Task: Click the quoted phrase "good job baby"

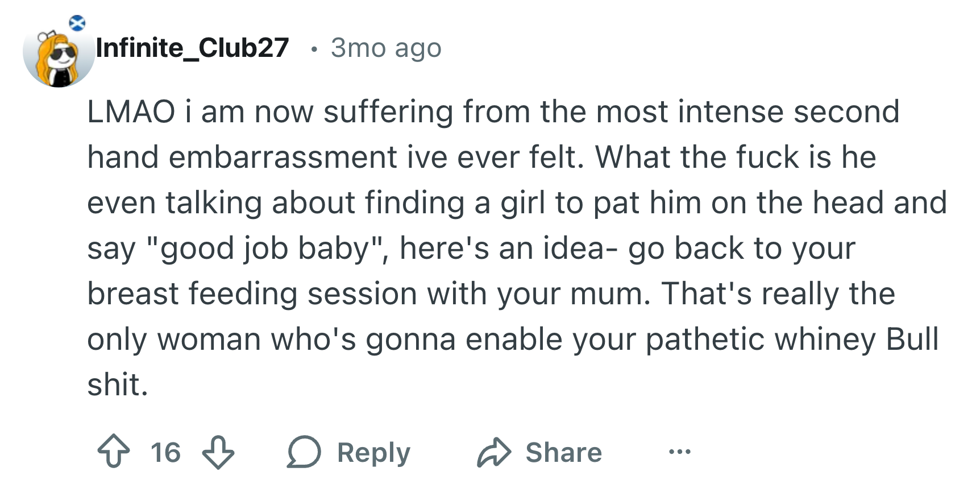Action: (x=265, y=249)
